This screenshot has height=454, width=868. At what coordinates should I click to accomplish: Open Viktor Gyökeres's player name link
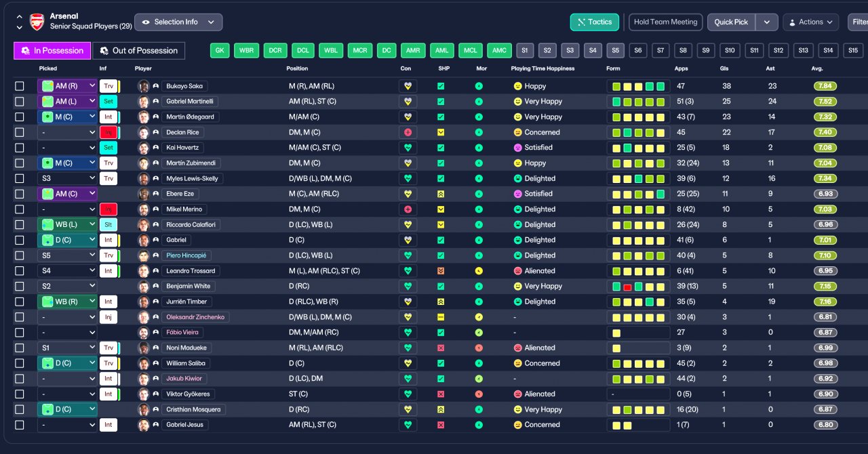[188, 394]
